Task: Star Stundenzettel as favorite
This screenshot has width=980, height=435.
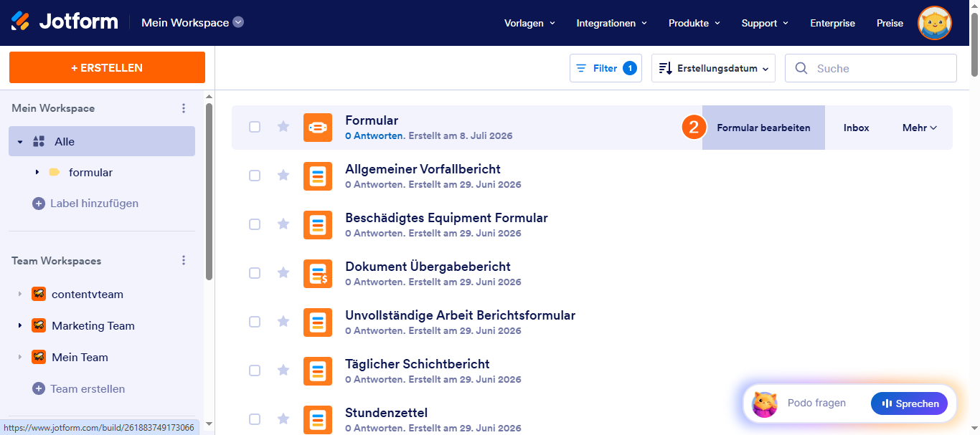Action: pos(283,419)
